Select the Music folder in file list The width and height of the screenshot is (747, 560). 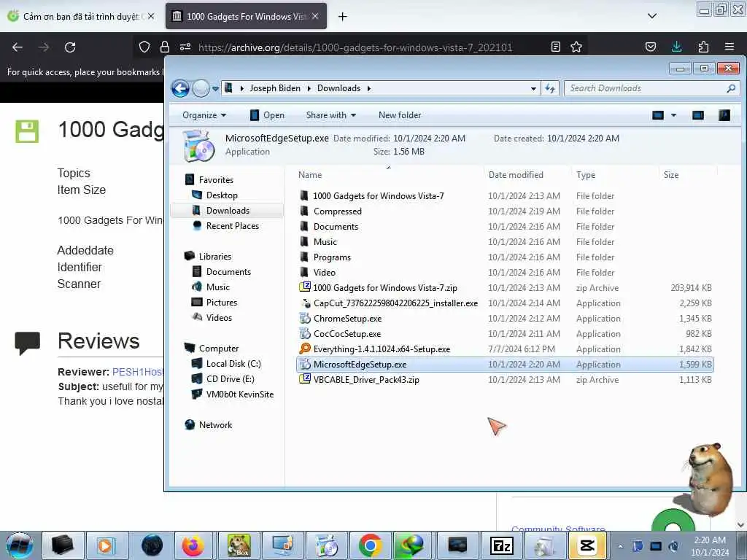[x=325, y=242]
